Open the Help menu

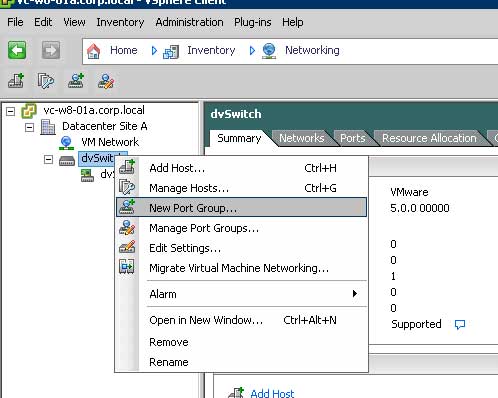[x=293, y=22]
